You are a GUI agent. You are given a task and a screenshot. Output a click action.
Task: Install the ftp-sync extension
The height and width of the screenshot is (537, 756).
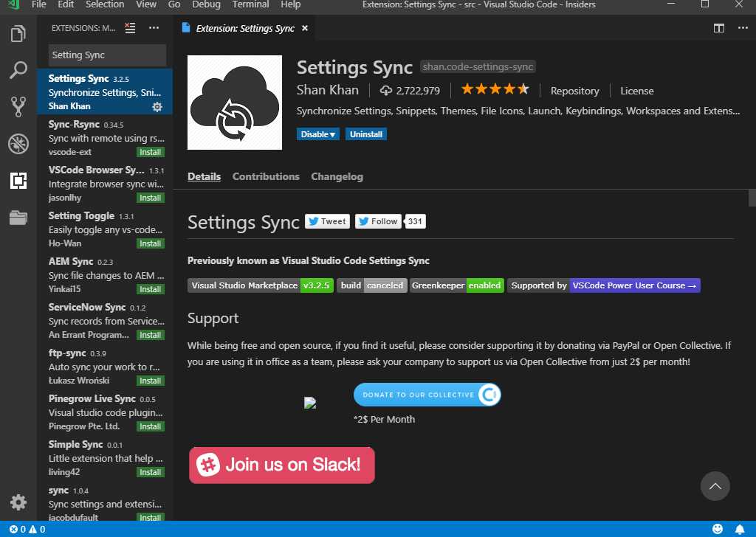point(151,381)
